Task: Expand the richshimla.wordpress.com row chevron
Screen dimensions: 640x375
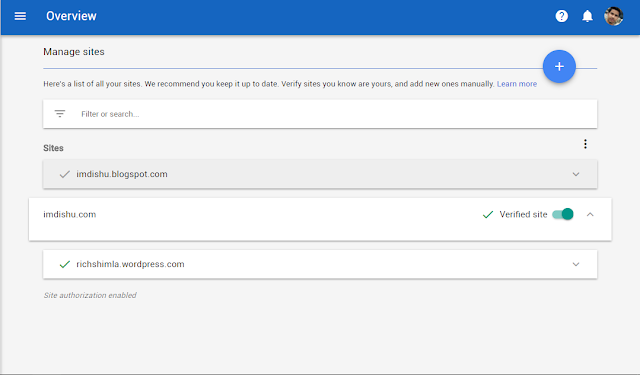Action: click(x=576, y=264)
